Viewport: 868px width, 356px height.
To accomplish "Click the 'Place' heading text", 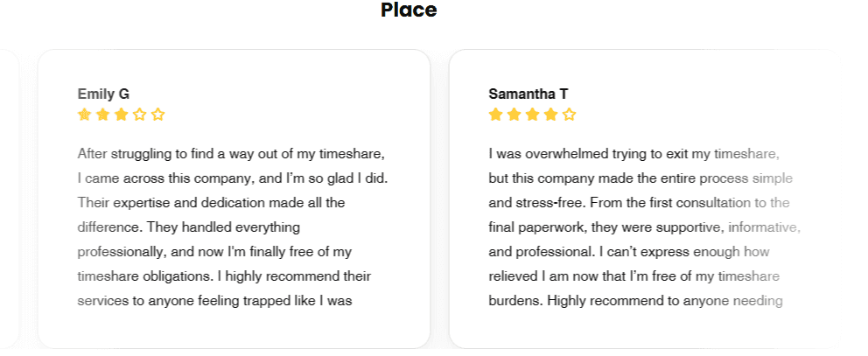I will 409,10.
